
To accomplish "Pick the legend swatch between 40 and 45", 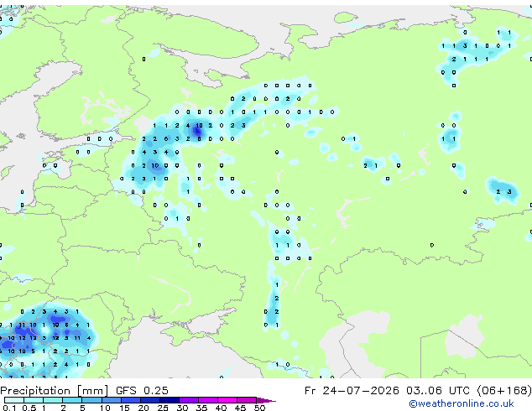I will pyautogui.click(x=227, y=400).
